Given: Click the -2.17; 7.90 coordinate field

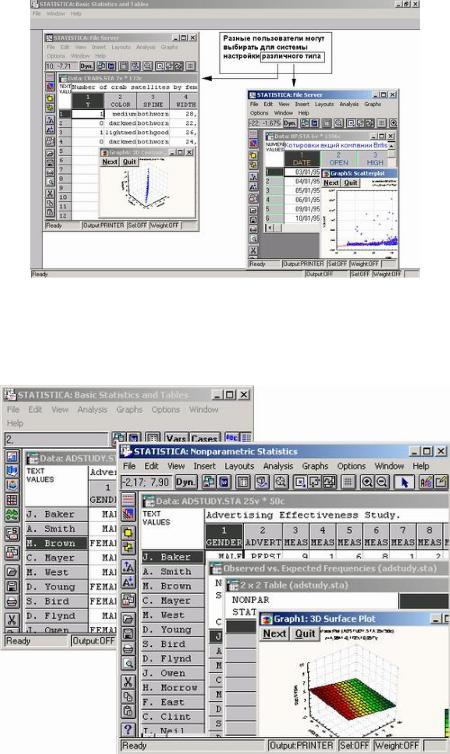Looking at the screenshot, I should tap(146, 482).
